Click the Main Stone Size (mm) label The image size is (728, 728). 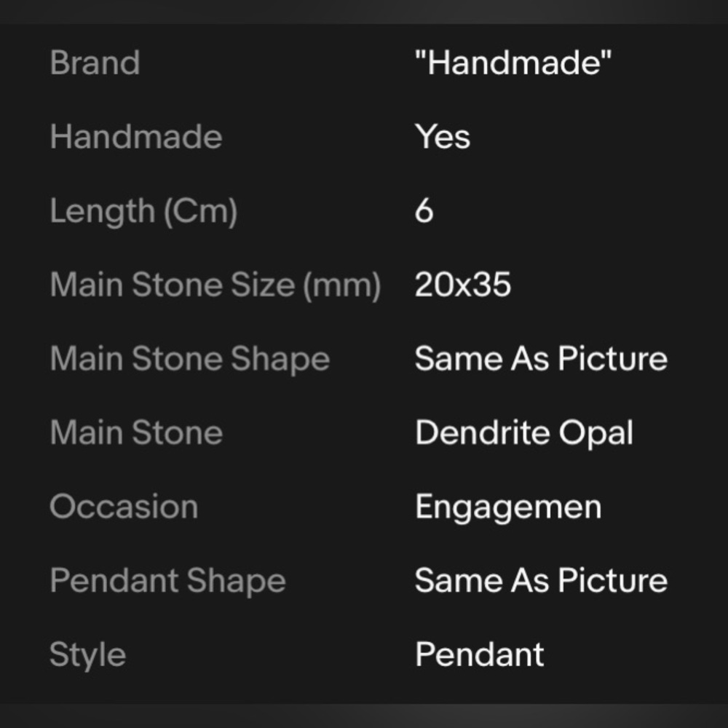(215, 285)
